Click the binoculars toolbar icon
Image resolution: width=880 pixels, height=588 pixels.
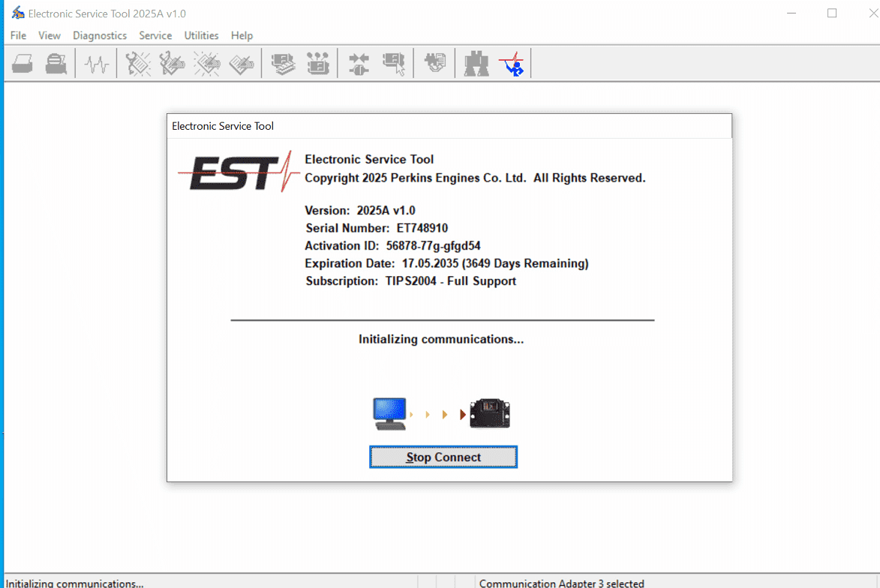click(476, 64)
